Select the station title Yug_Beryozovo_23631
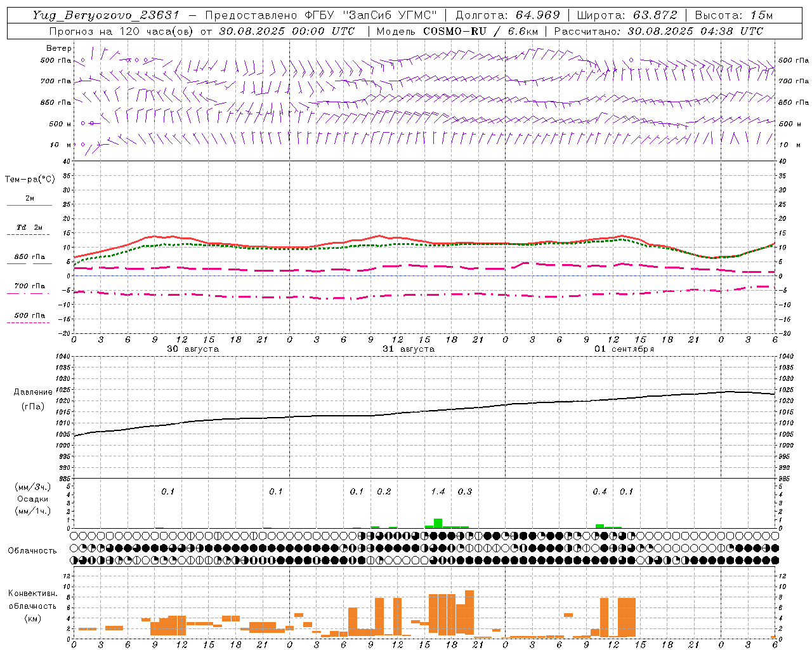812x650 pixels. coord(106,15)
